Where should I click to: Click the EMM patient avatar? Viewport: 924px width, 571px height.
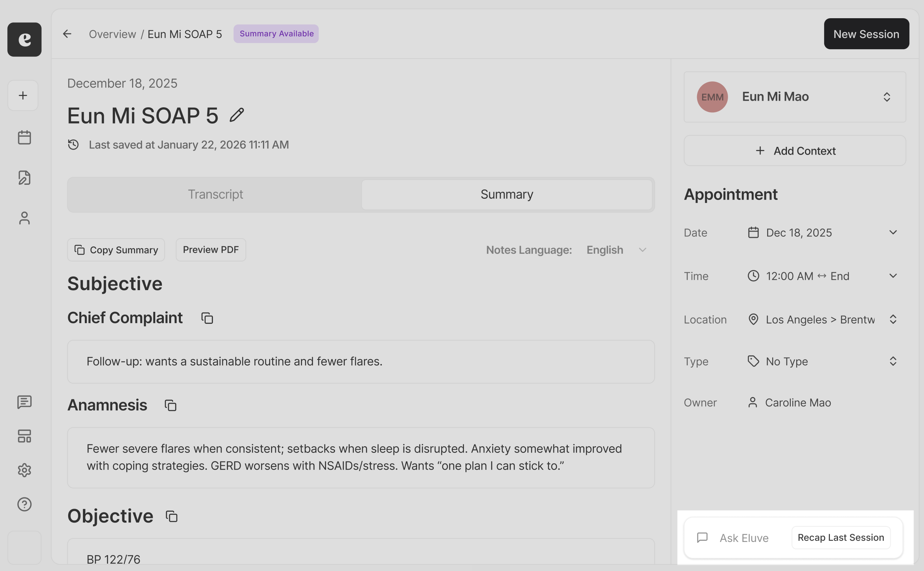tap(712, 97)
